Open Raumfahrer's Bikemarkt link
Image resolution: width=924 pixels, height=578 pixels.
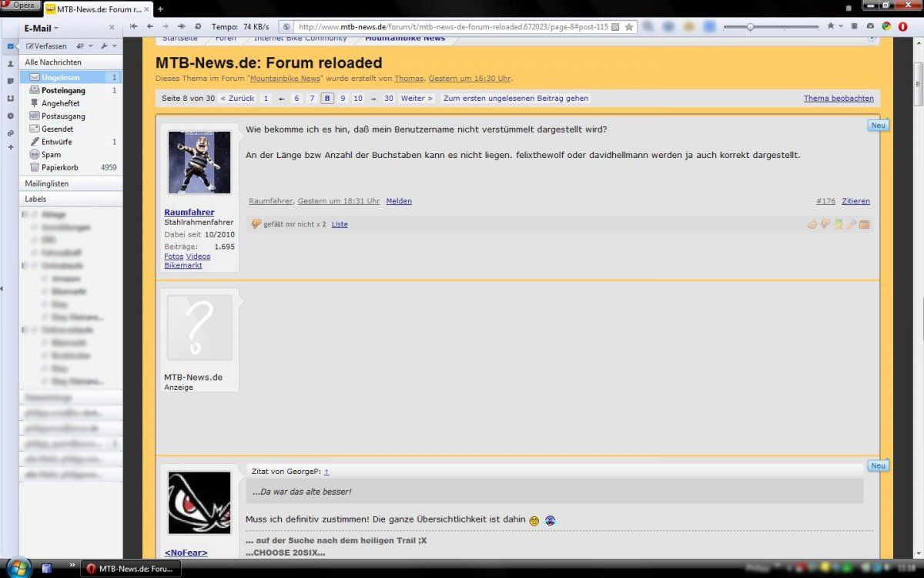click(x=183, y=265)
